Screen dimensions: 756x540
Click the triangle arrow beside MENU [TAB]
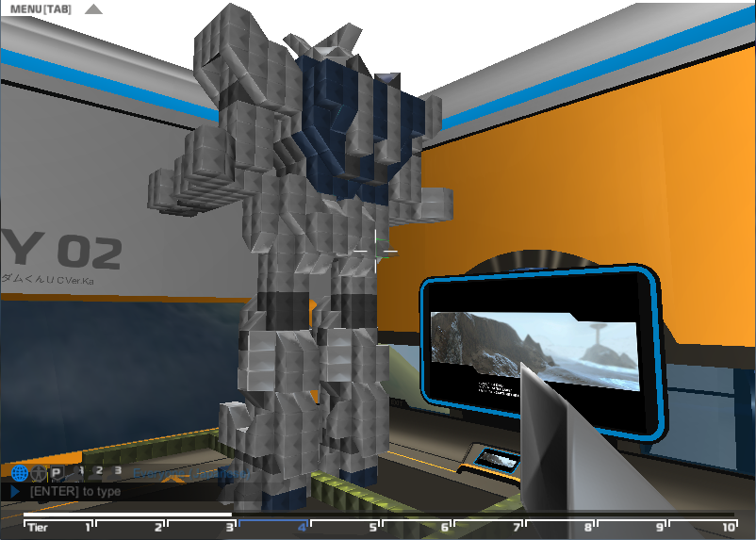coord(93,9)
